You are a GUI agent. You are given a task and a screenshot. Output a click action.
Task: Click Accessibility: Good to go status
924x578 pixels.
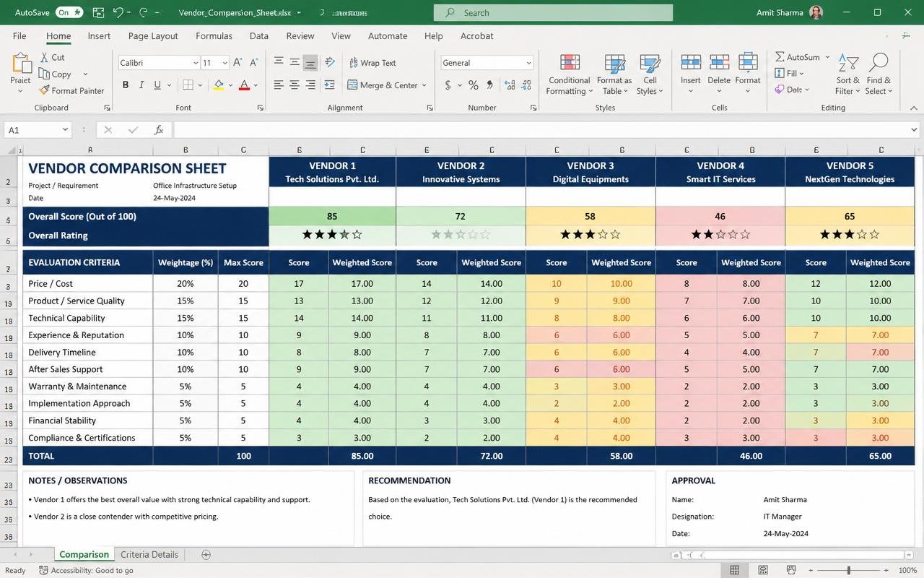point(86,570)
